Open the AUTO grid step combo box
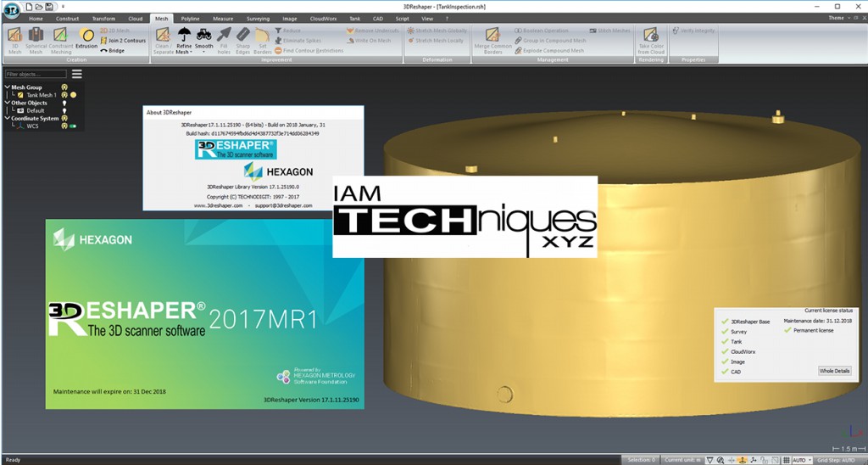 tap(802, 460)
